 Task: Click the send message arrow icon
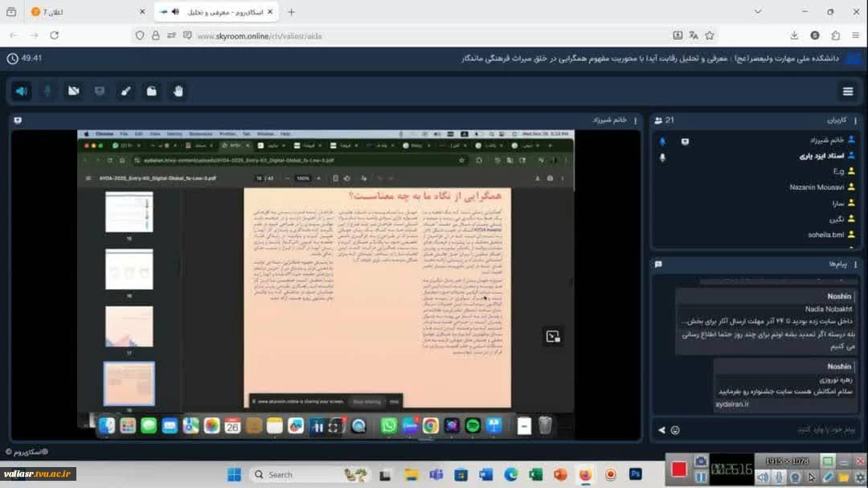click(662, 430)
